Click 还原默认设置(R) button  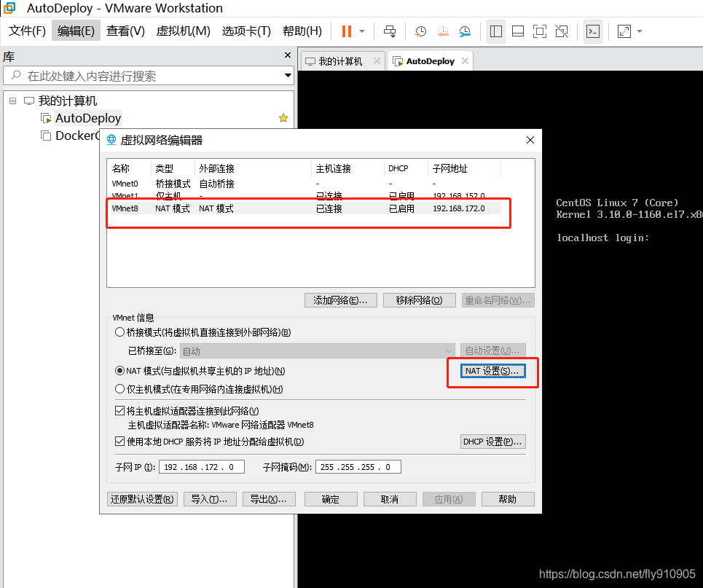point(142,499)
